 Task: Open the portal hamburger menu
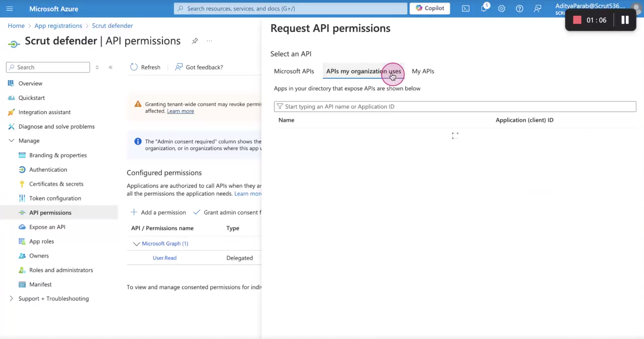[x=10, y=9]
